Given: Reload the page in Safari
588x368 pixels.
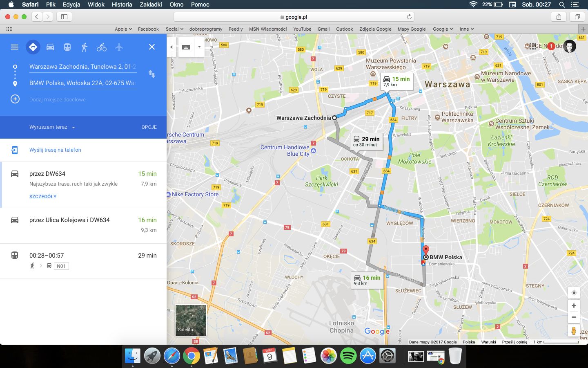Looking at the screenshot, I should click(409, 17).
